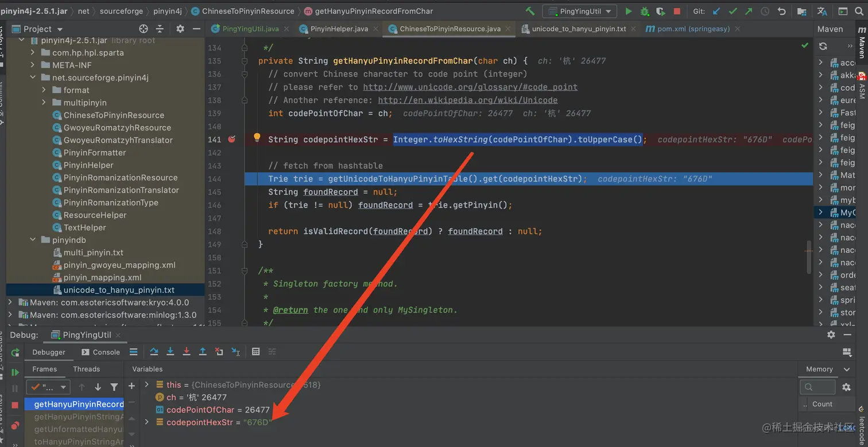Screen dimensions: 868x447
Task: Expand the META-INF folder
Action: (33, 65)
